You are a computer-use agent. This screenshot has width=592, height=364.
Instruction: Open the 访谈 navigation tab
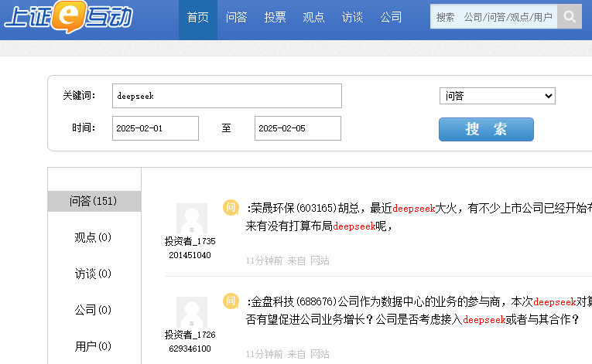tap(352, 17)
